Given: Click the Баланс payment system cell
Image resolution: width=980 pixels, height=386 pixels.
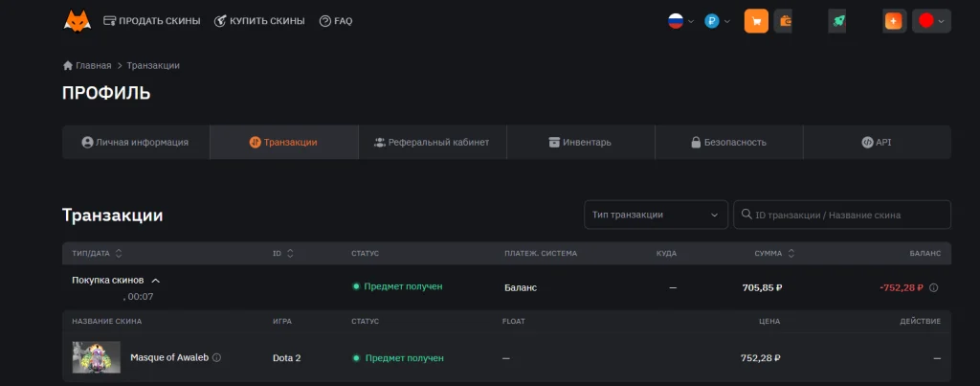Looking at the screenshot, I should pyautogui.click(x=521, y=287).
